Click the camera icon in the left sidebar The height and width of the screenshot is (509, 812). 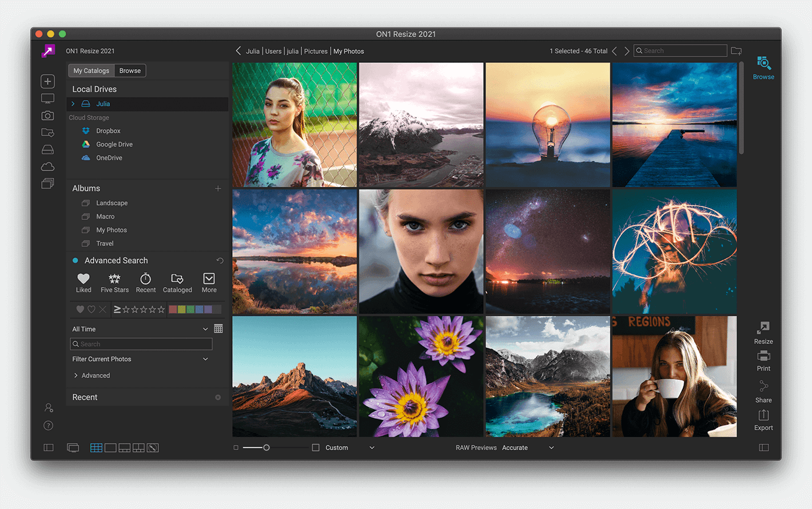coord(48,116)
